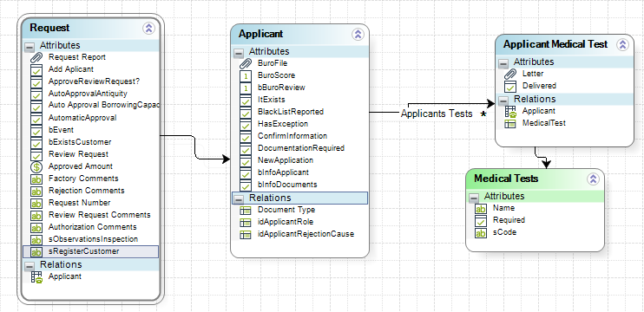The image size is (644, 312).
Task: Select the NewApplication attribute
Action: (286, 160)
